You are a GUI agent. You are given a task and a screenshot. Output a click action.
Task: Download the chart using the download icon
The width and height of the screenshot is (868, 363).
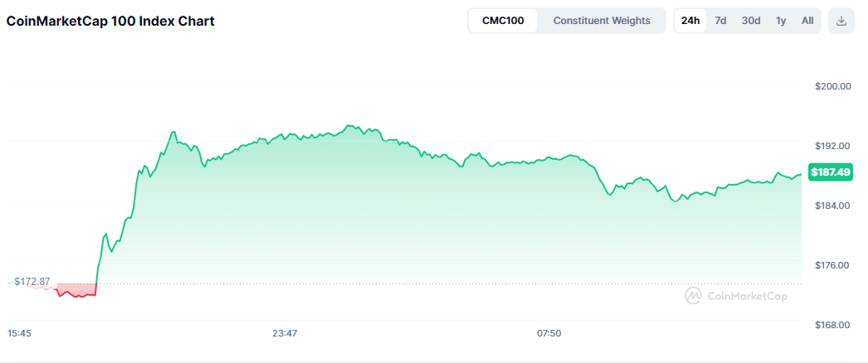[x=841, y=21]
